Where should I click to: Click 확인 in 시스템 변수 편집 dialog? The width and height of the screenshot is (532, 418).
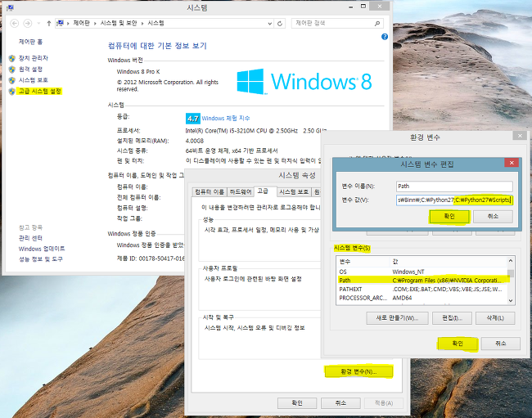point(449,216)
